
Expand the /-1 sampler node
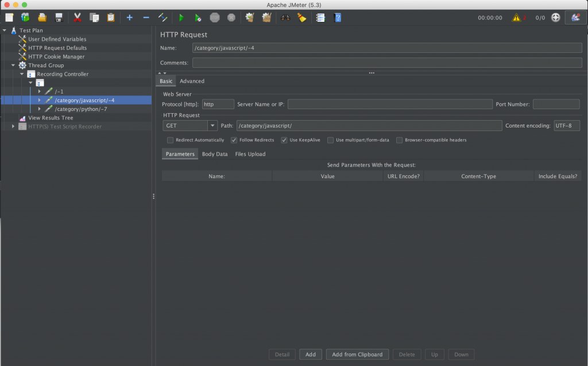pyautogui.click(x=40, y=91)
